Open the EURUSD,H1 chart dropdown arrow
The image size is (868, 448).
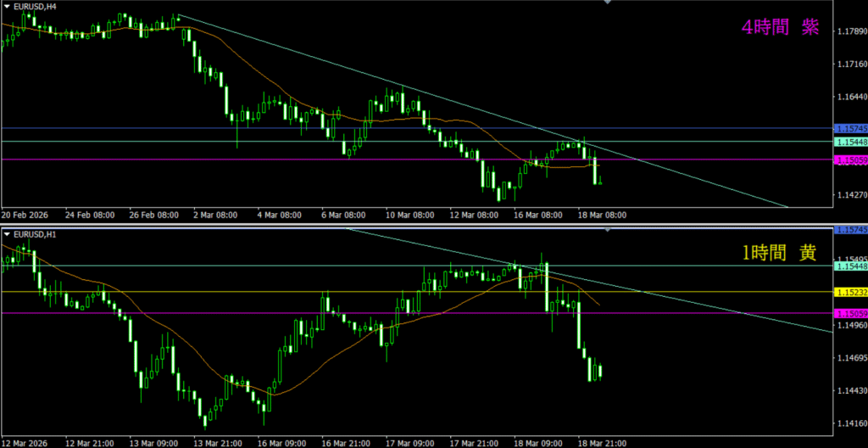pos(7,233)
